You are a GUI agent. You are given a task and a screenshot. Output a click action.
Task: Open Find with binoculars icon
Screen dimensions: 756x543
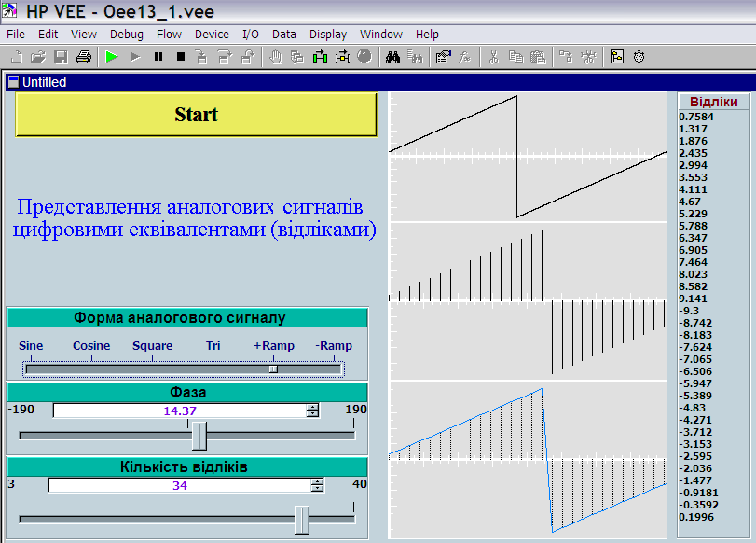point(392,57)
